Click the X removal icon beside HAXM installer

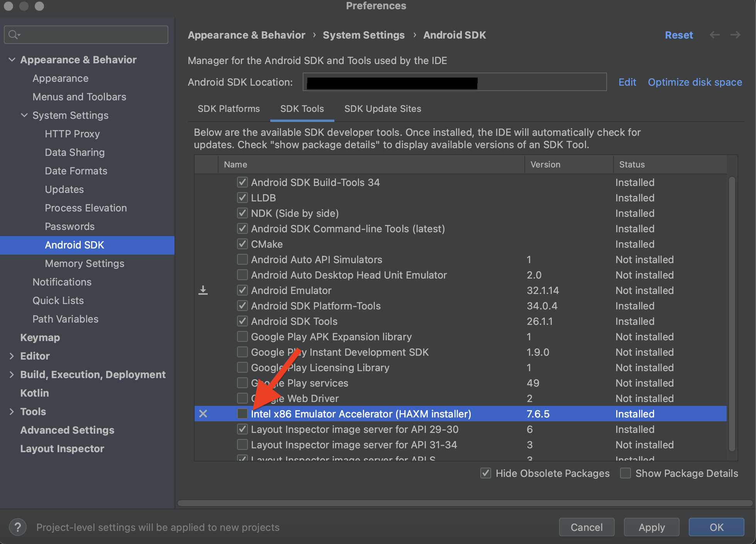(x=203, y=414)
